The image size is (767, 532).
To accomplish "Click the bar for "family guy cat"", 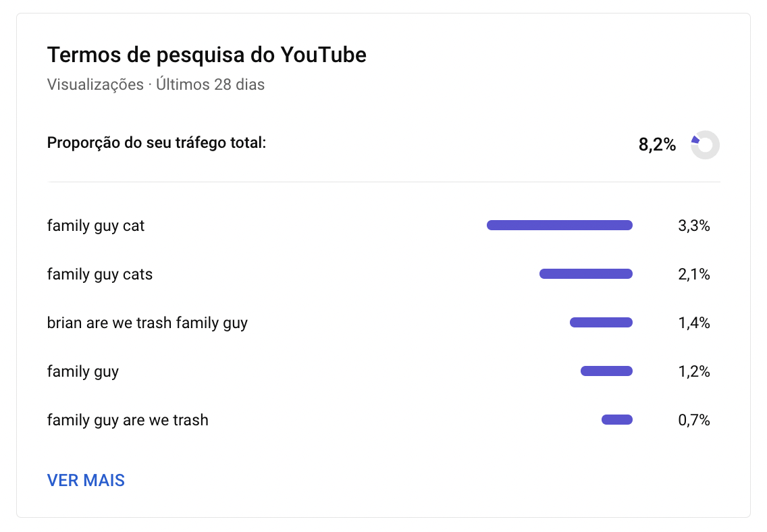I will [559, 225].
